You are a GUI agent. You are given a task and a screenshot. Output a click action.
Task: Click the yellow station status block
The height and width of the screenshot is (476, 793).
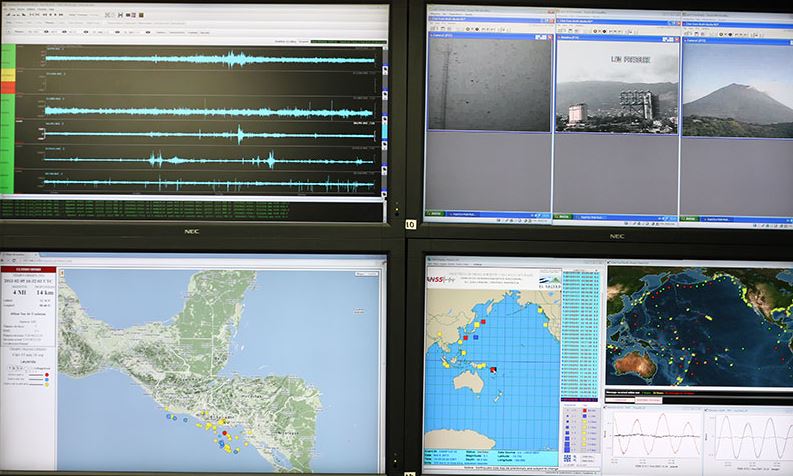(8, 75)
